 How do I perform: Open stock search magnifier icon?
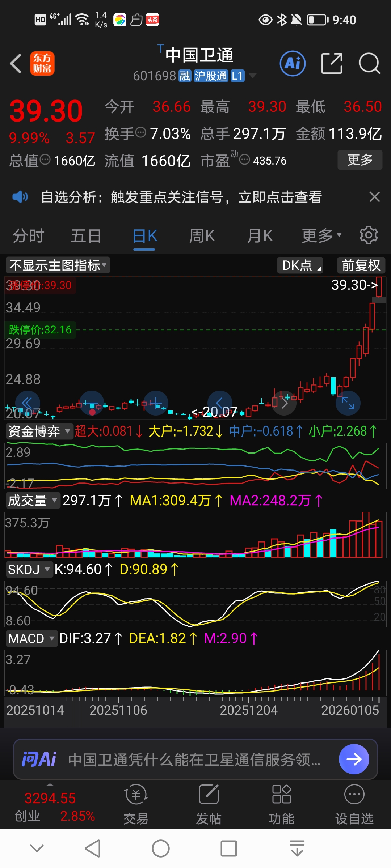point(369,63)
